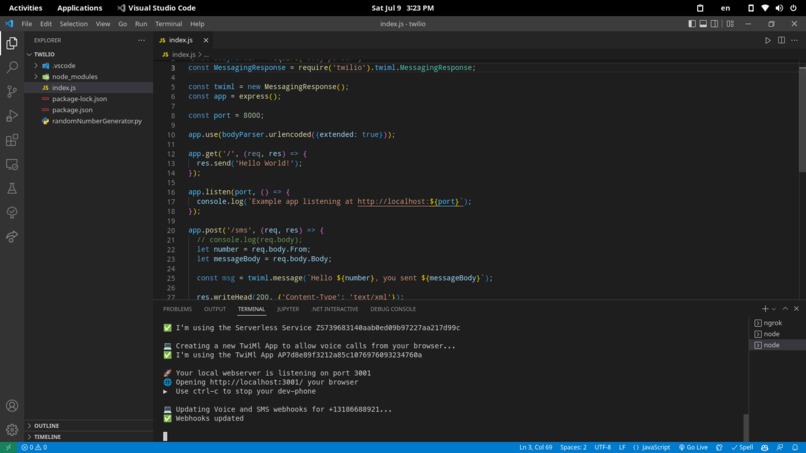Image resolution: width=806 pixels, height=453 pixels.
Task: Open the power menu icon in top bar
Action: [793, 8]
